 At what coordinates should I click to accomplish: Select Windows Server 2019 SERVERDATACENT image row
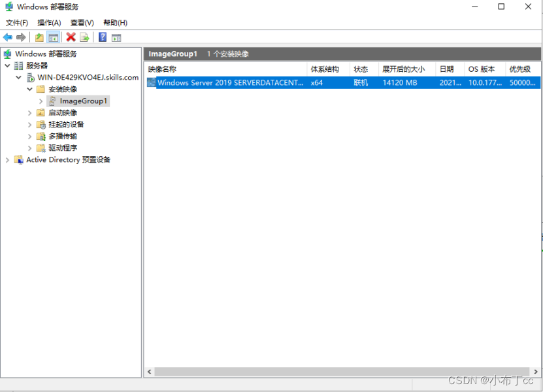point(343,82)
